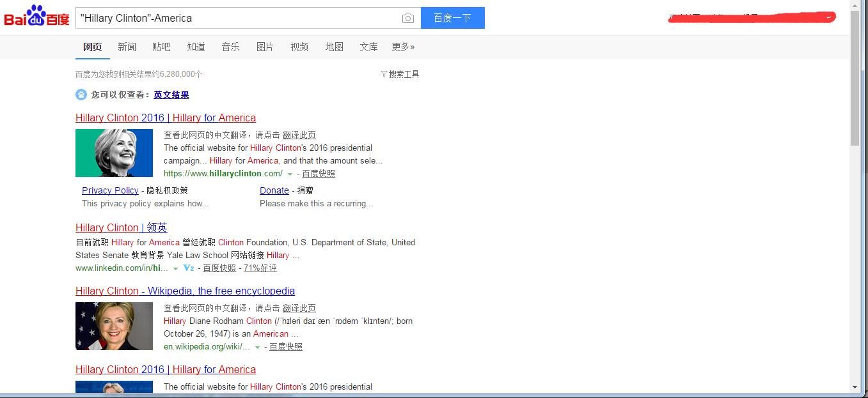
Task: Open the 更多» menu
Action: coord(403,47)
